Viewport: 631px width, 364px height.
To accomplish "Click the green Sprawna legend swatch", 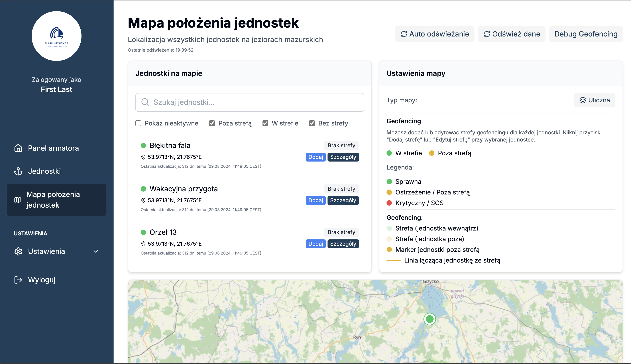I will (389, 182).
